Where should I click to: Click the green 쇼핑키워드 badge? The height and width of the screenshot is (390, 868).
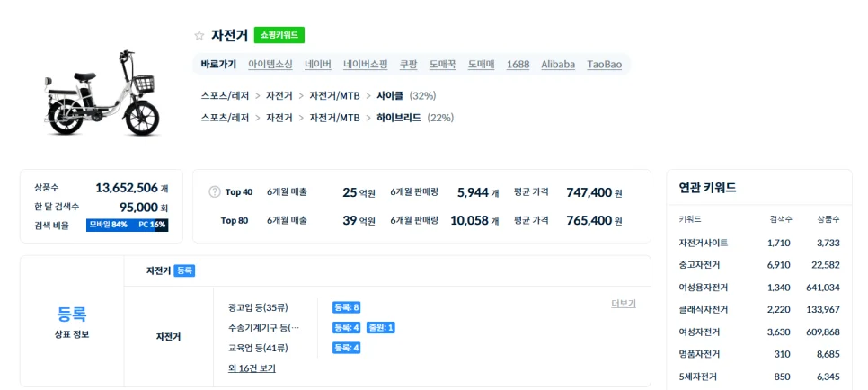(279, 35)
